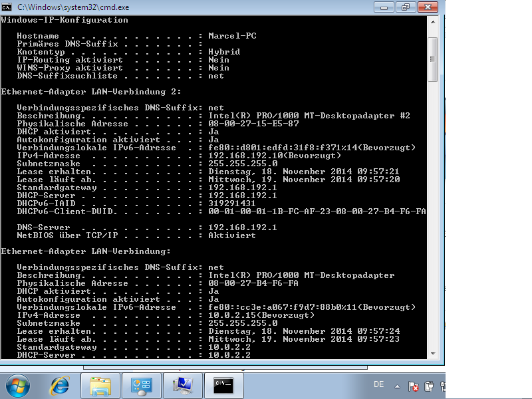
Task: Show hidden tray icons arrow
Action: pyautogui.click(x=397, y=386)
